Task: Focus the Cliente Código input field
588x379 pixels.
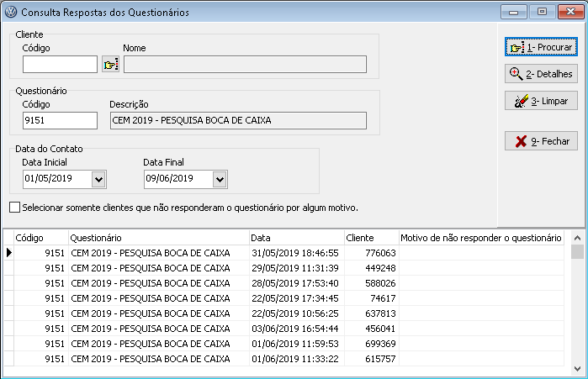Action: [60, 65]
